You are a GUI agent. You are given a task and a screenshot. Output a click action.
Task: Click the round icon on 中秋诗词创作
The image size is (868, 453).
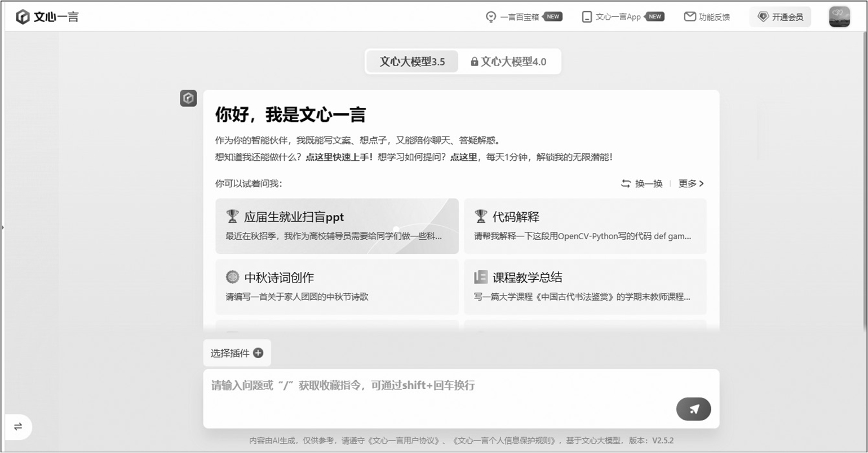[232, 277]
